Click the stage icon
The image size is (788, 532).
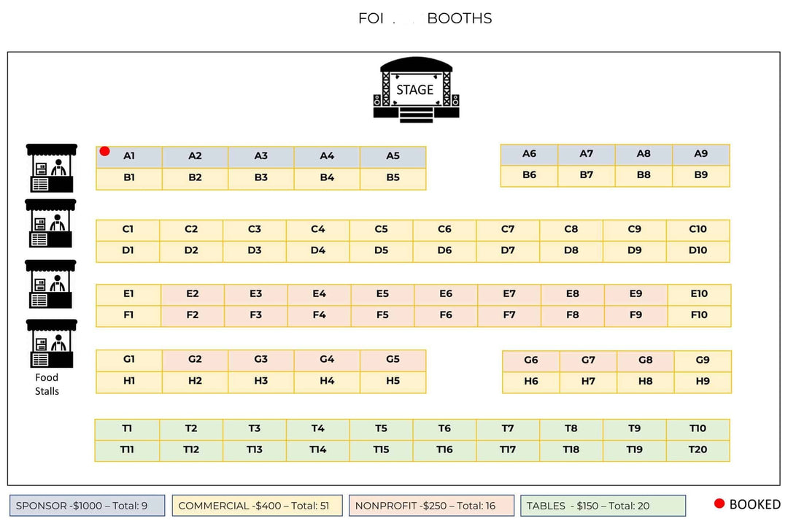pos(416,90)
